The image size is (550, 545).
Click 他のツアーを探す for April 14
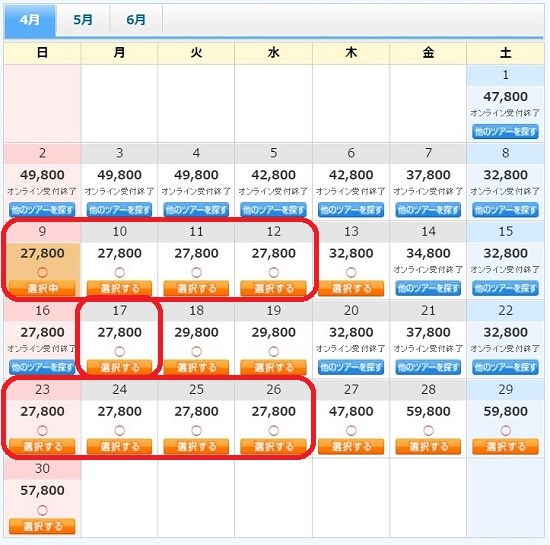428,288
